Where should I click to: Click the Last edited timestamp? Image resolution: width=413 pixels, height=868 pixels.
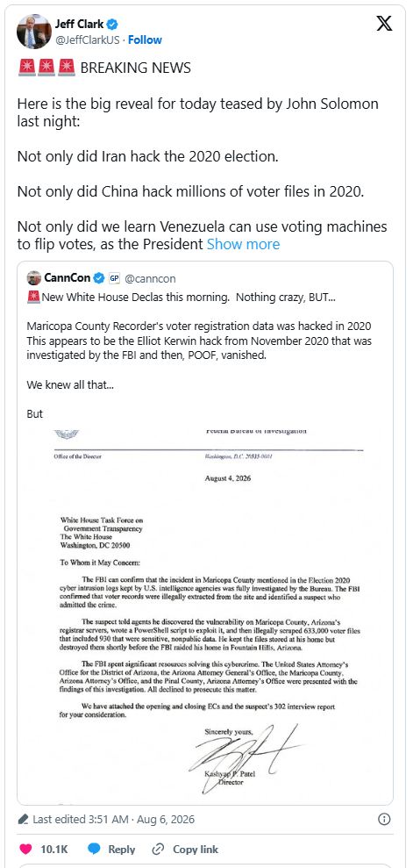[x=113, y=819]
